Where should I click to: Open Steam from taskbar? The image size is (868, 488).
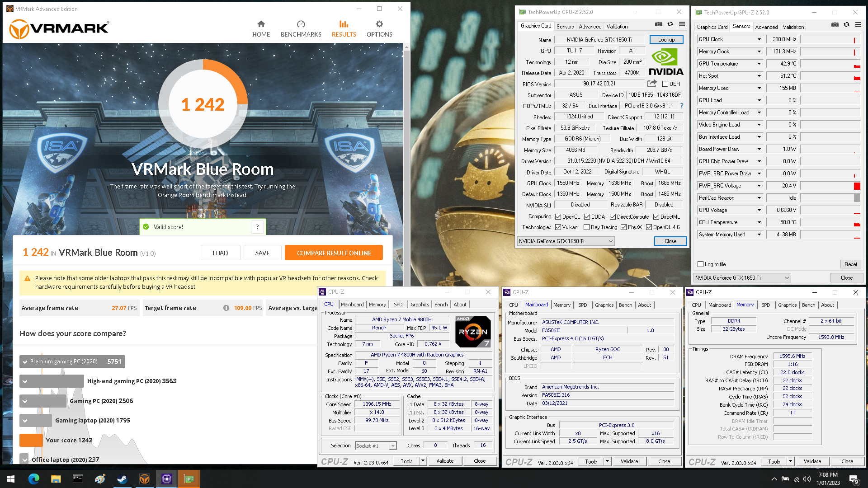point(122,479)
